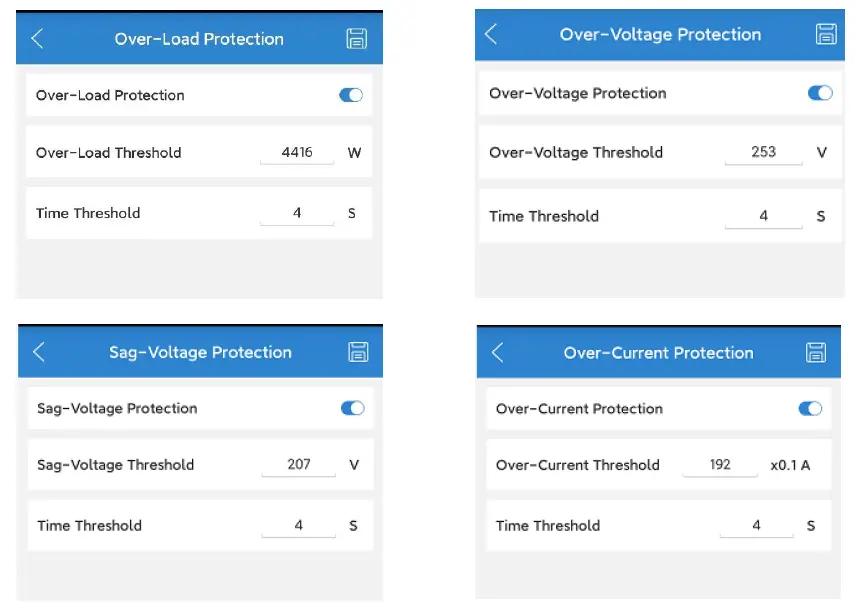Go back from Over-Current Protection screen
857x612 pixels.
click(x=498, y=352)
